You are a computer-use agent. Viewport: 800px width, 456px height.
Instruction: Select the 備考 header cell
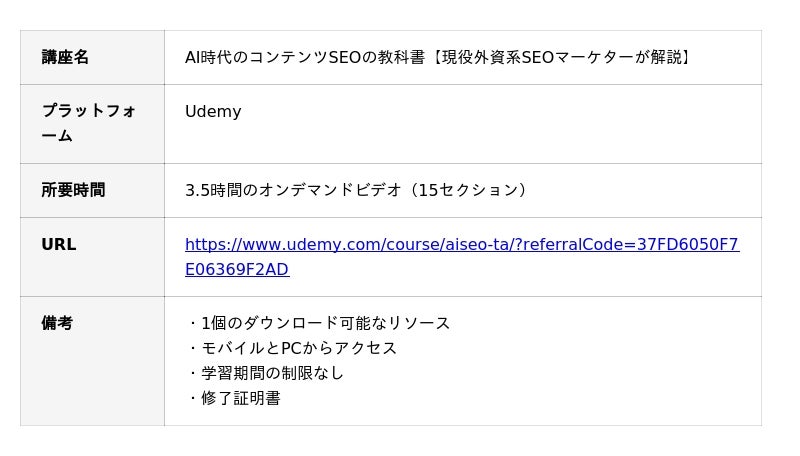point(92,361)
